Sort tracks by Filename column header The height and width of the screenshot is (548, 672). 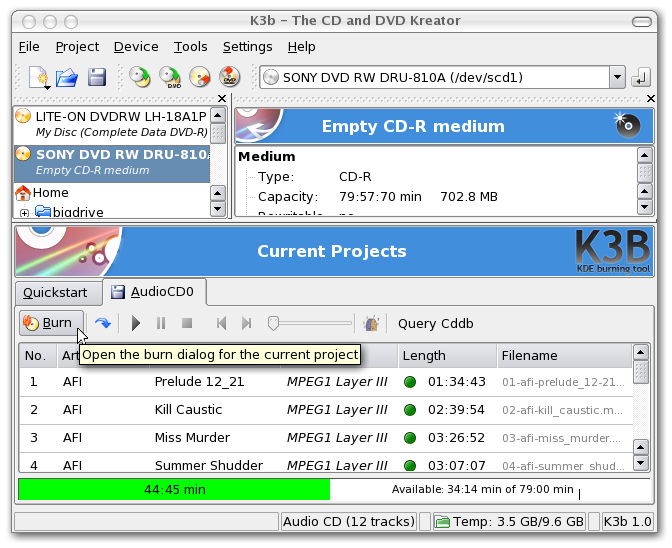(564, 356)
